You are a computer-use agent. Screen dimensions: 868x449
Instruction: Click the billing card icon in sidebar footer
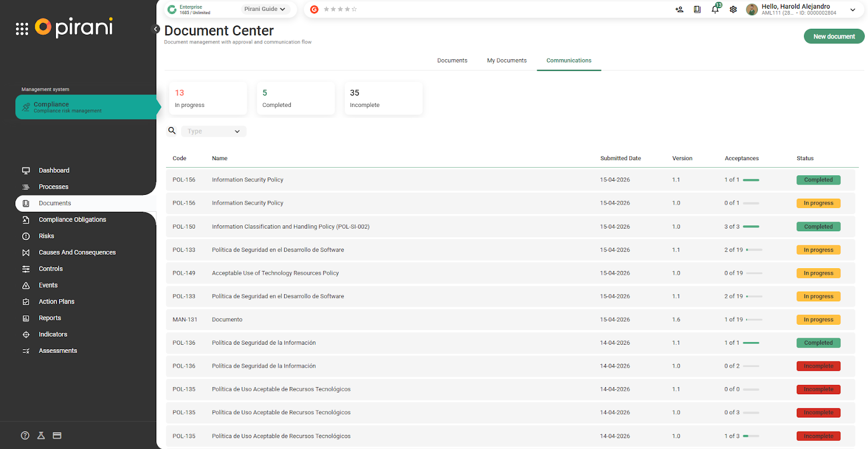click(x=57, y=435)
